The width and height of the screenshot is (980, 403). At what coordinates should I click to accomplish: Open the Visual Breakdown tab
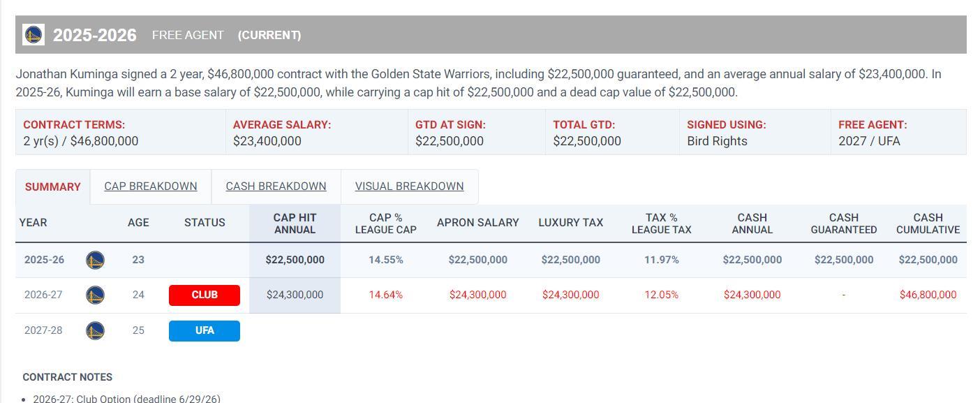409,186
